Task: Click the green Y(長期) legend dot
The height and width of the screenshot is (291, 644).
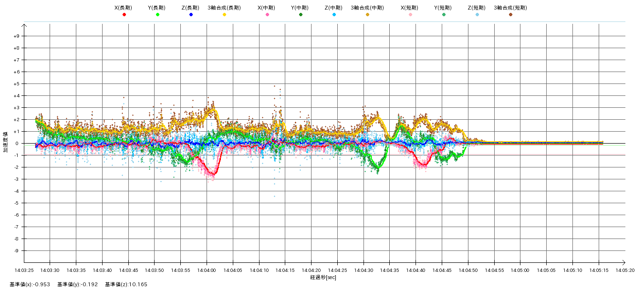Action: coord(157,15)
